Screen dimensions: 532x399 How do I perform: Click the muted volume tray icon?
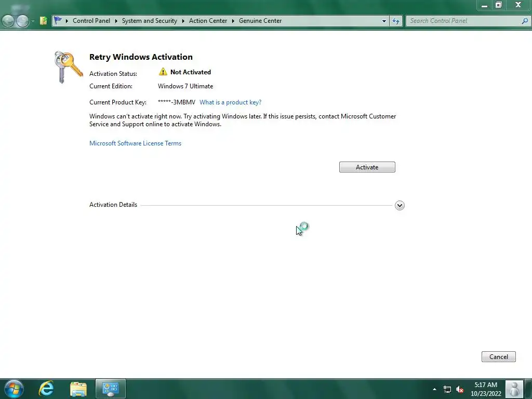point(460,389)
